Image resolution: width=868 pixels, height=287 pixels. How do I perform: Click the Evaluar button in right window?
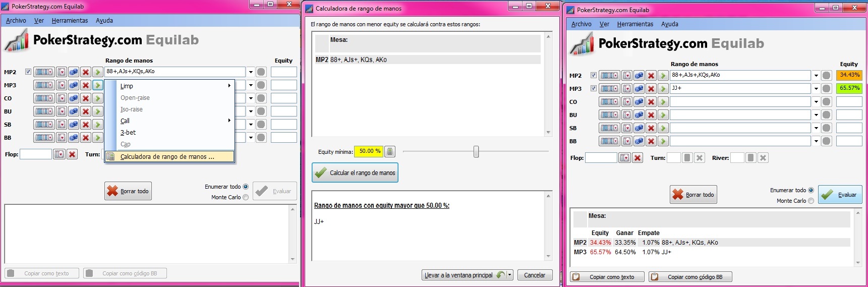841,195
